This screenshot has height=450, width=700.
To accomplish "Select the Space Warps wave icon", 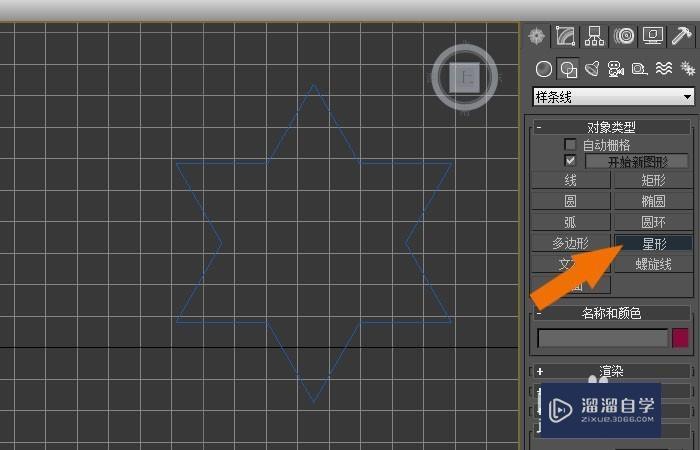I will (x=664, y=69).
